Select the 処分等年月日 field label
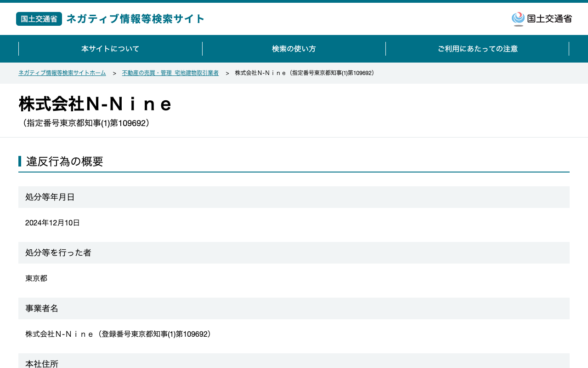Screen dimensions: 588x368 click(50, 197)
